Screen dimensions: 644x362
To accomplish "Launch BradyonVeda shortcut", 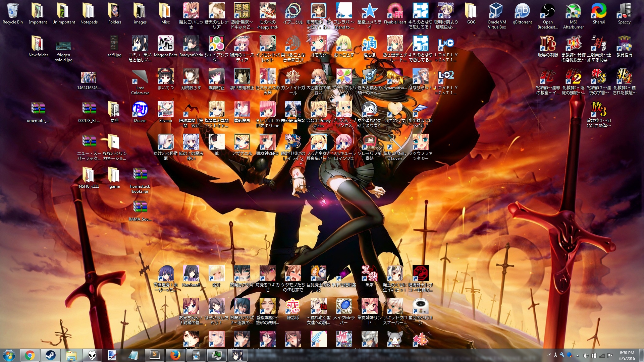I will (x=191, y=46).
